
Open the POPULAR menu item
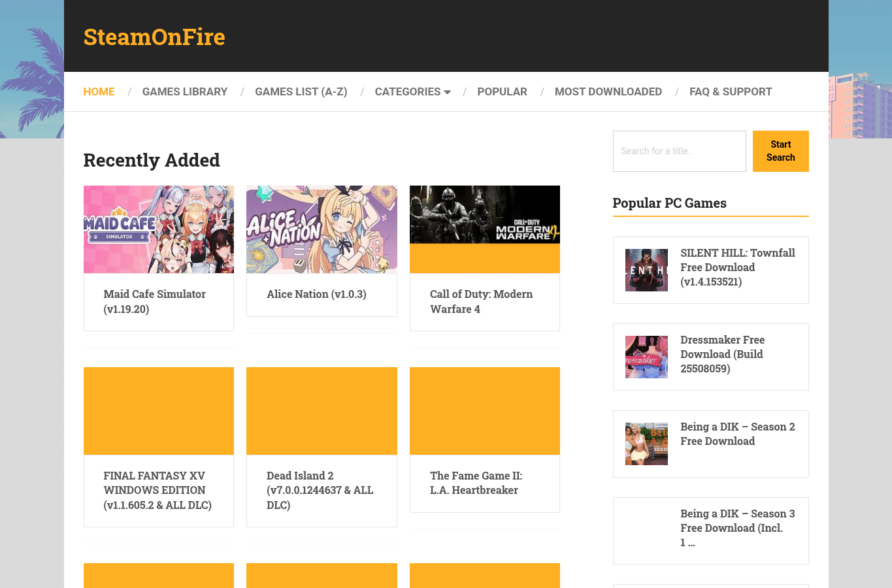coord(502,91)
